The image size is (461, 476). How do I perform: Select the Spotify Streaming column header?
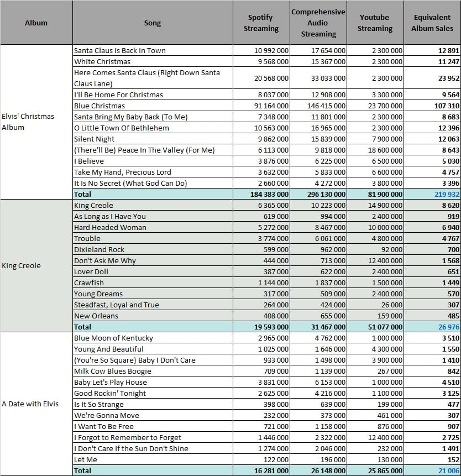click(x=261, y=23)
